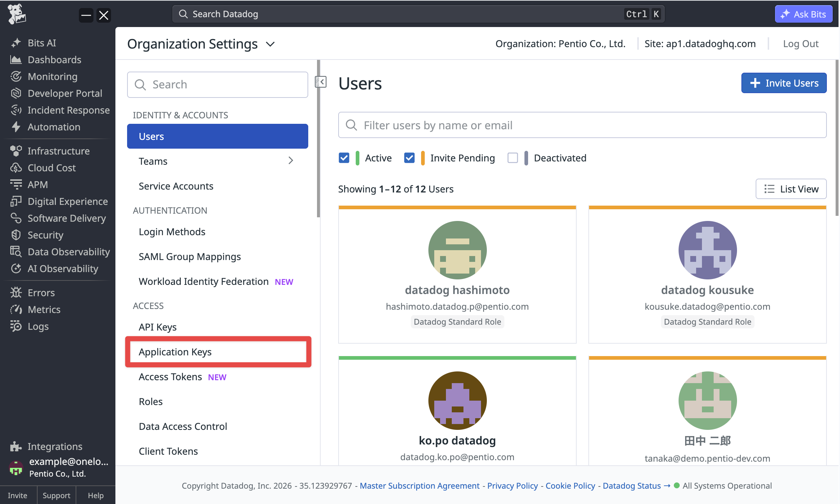Open Roles settings
Screen dimensions: 840x504
tap(218, 402)
